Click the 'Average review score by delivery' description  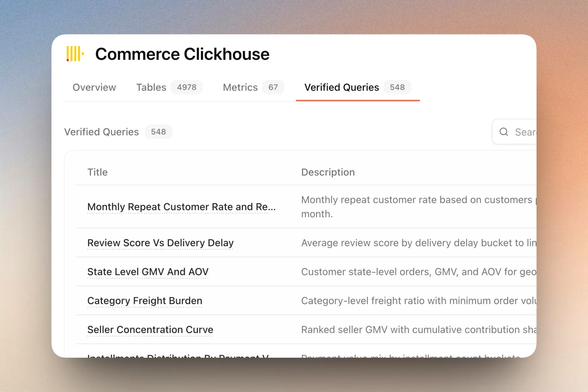click(419, 243)
